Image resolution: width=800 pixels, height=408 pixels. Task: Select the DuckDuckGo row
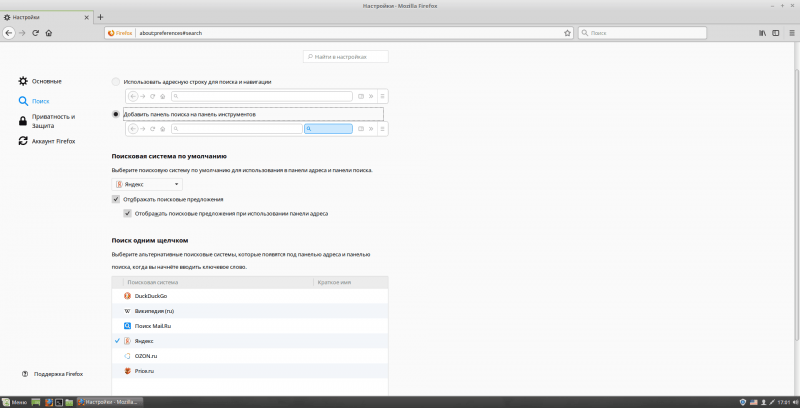coord(250,296)
